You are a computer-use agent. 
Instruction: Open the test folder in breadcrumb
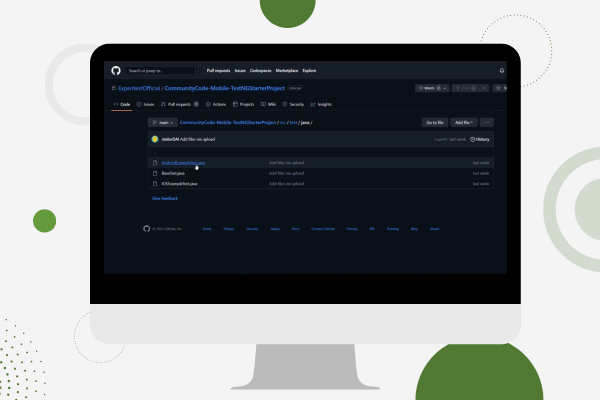click(x=293, y=122)
